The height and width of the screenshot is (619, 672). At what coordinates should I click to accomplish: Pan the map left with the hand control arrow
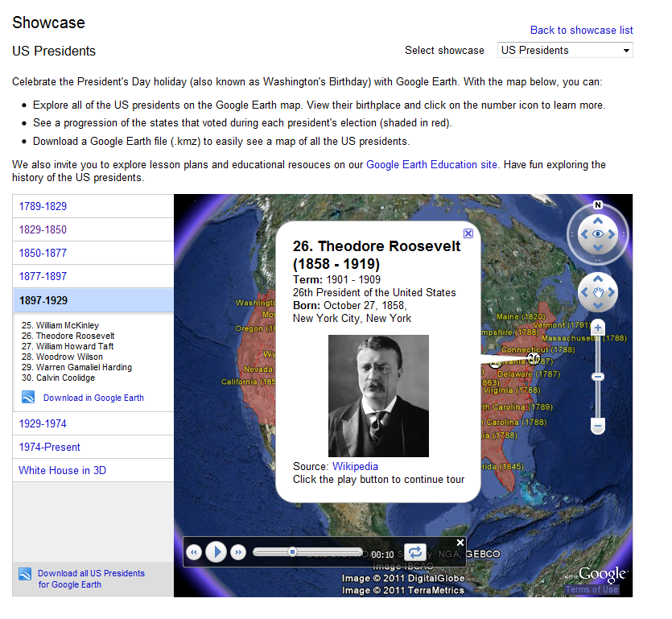click(583, 292)
